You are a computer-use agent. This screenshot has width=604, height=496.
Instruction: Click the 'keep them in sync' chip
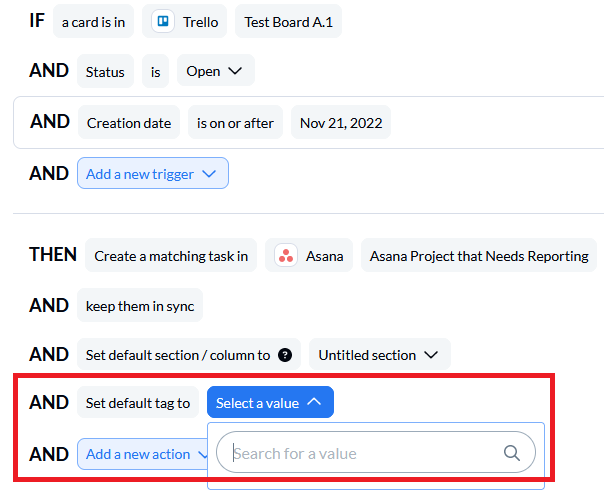click(140, 305)
